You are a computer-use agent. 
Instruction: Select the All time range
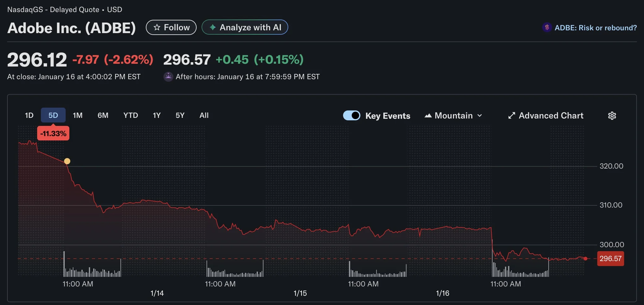point(204,115)
